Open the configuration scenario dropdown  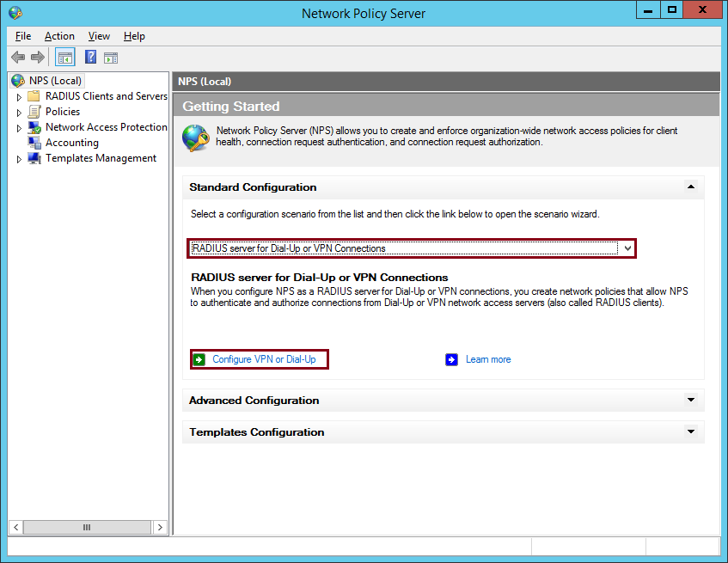pos(627,248)
